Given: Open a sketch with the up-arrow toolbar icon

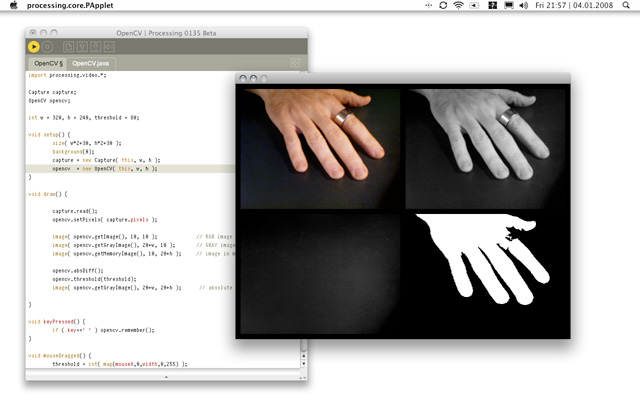Looking at the screenshot, I should tap(82, 47).
